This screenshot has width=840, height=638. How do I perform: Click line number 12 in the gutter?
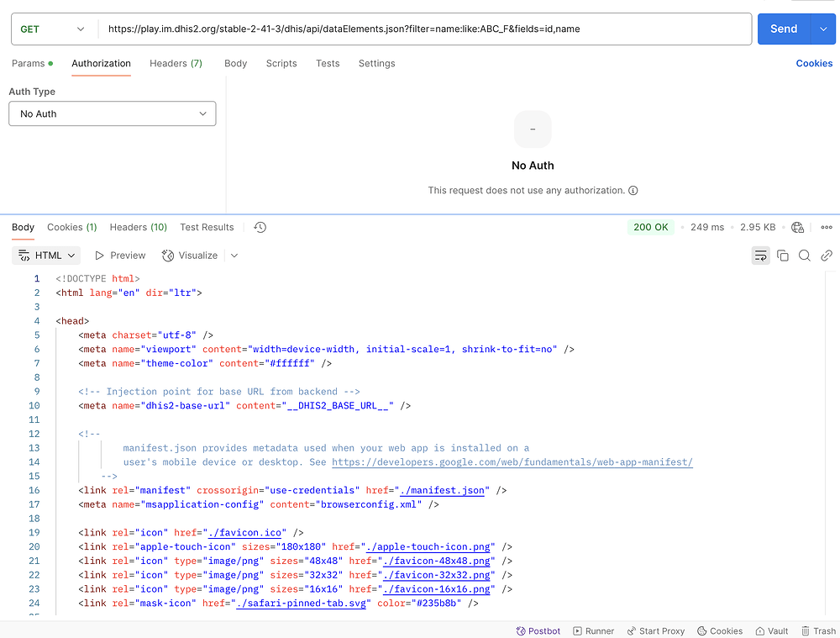click(x=34, y=434)
